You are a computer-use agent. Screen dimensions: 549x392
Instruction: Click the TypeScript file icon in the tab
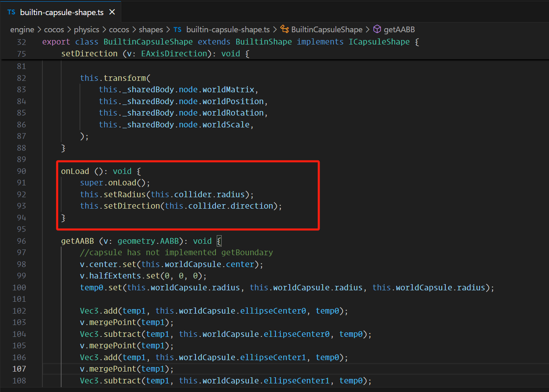click(11, 12)
